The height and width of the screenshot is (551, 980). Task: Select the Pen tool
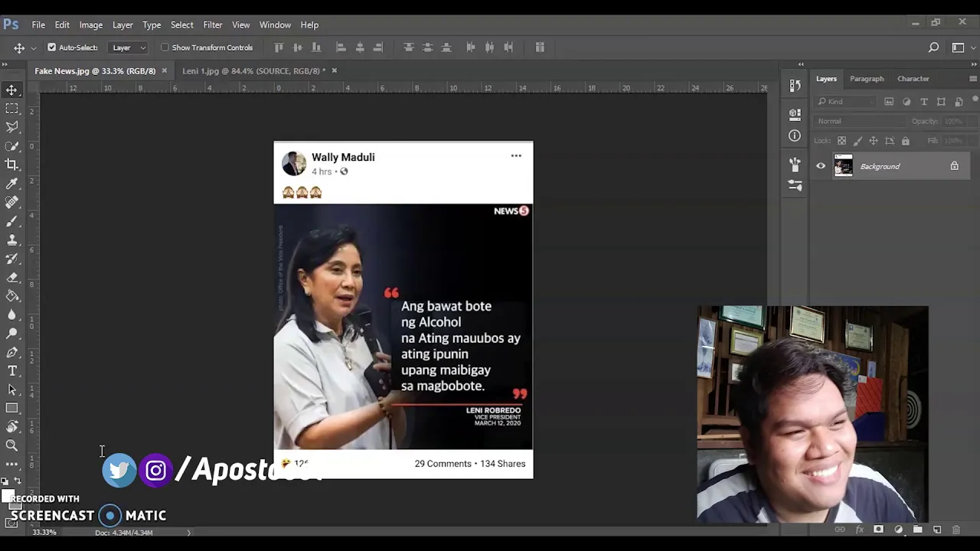[x=12, y=352]
